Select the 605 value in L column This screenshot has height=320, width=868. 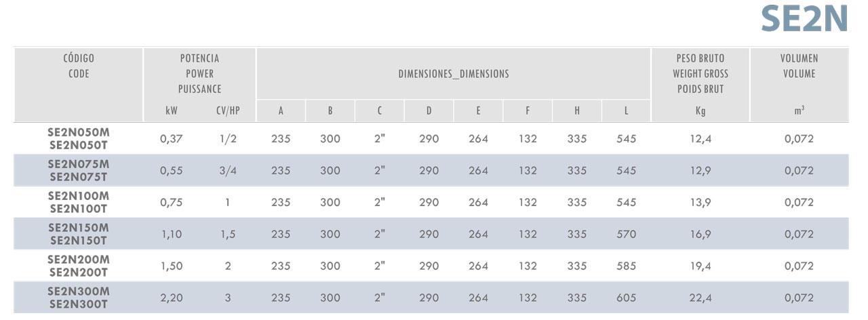(627, 298)
